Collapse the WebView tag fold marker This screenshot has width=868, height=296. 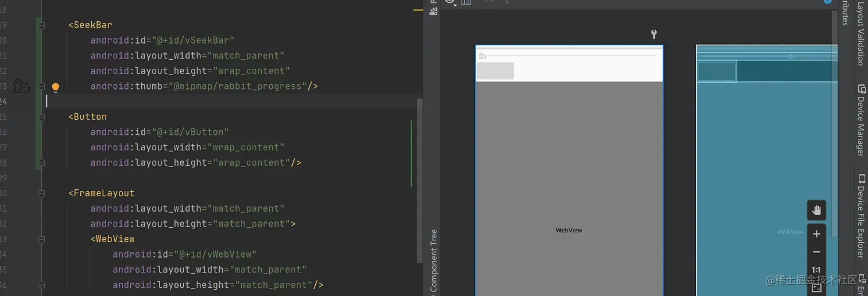[41, 239]
